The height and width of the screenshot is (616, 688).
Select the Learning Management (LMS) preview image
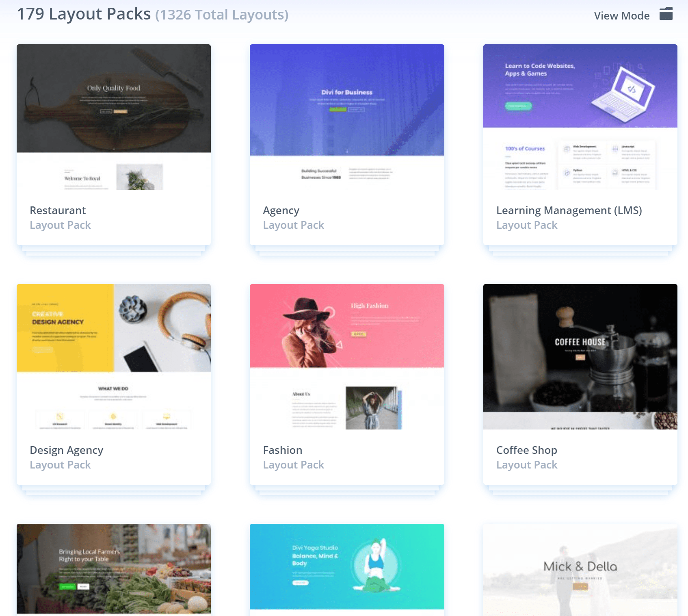(580, 118)
